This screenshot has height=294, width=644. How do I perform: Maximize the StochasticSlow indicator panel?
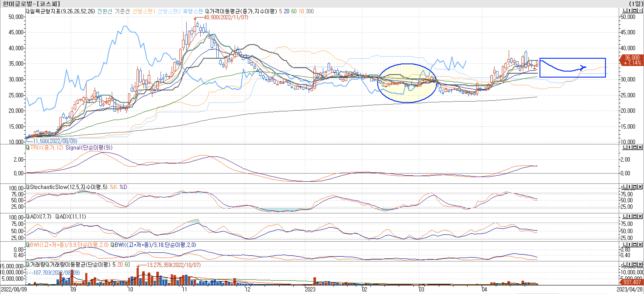(635, 187)
